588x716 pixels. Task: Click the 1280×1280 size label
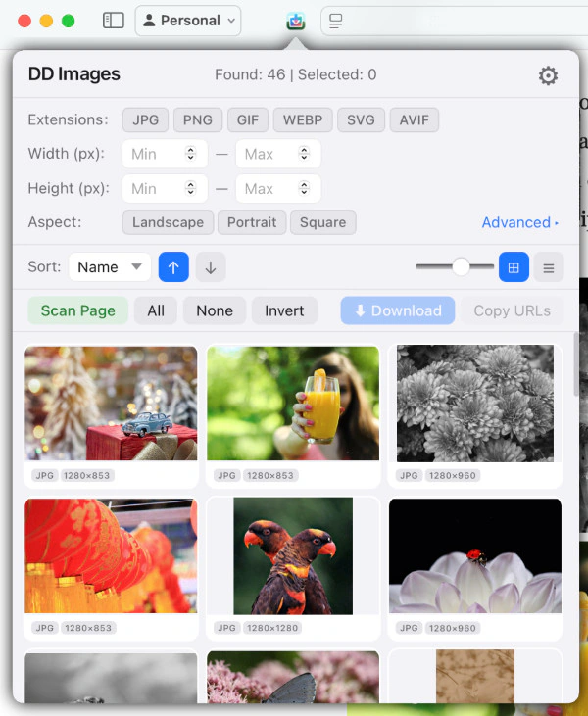[272, 628]
